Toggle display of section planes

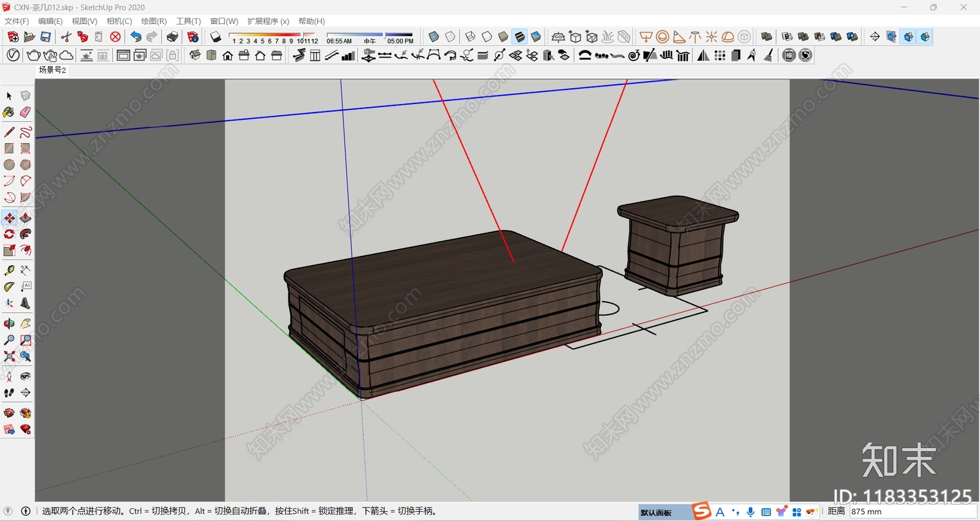coord(891,37)
